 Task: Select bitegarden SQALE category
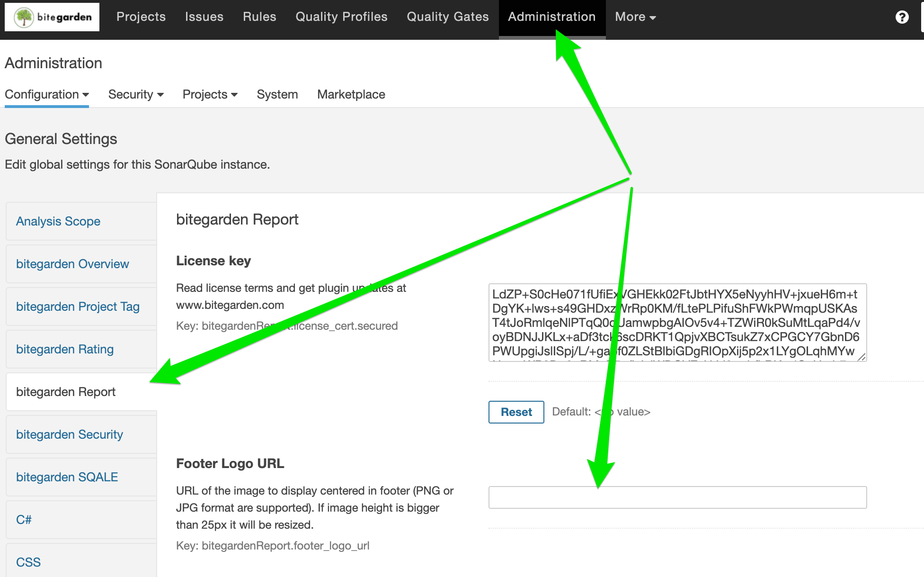click(x=81, y=477)
